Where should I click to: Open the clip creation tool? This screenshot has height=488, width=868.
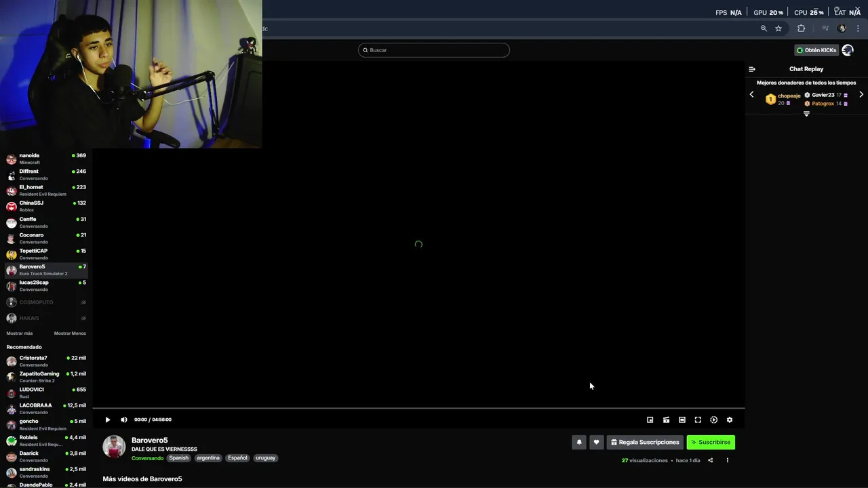tap(666, 420)
